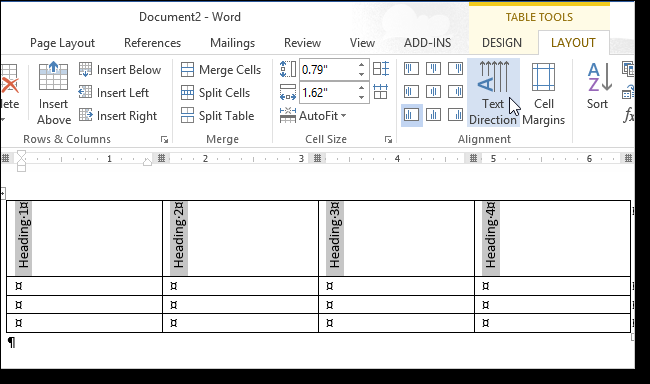Insert a row above with Insert Above
Image resolution: width=650 pixels, height=384 pixels.
pyautogui.click(x=53, y=92)
